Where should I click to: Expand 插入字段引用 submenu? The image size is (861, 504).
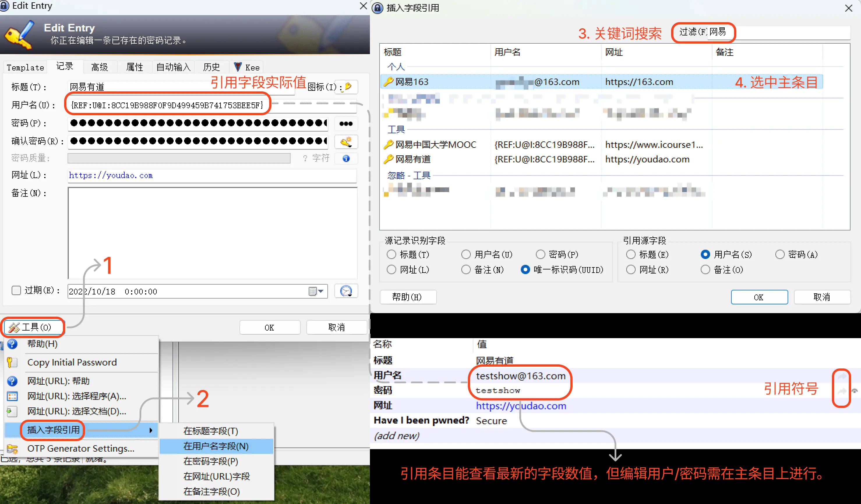pyautogui.click(x=81, y=430)
